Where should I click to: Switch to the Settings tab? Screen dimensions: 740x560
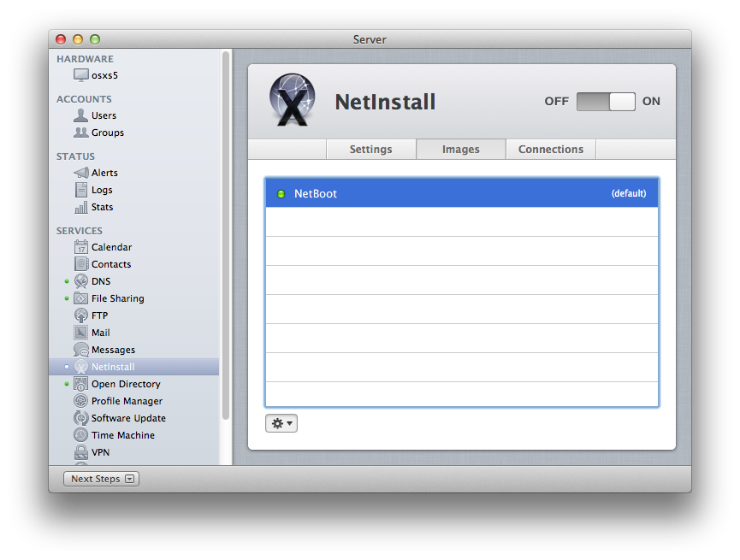[x=371, y=149]
